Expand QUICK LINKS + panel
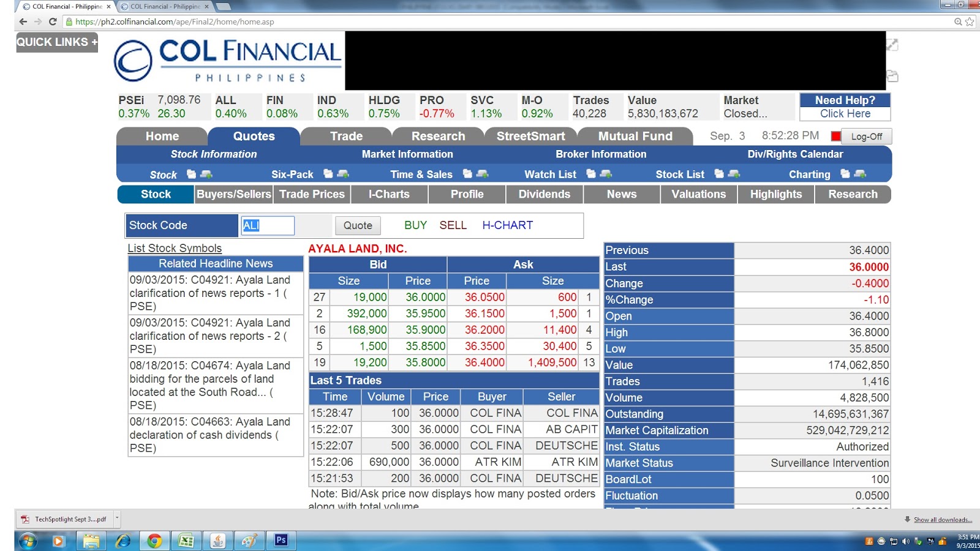Image resolution: width=980 pixels, height=551 pixels. 57,42
